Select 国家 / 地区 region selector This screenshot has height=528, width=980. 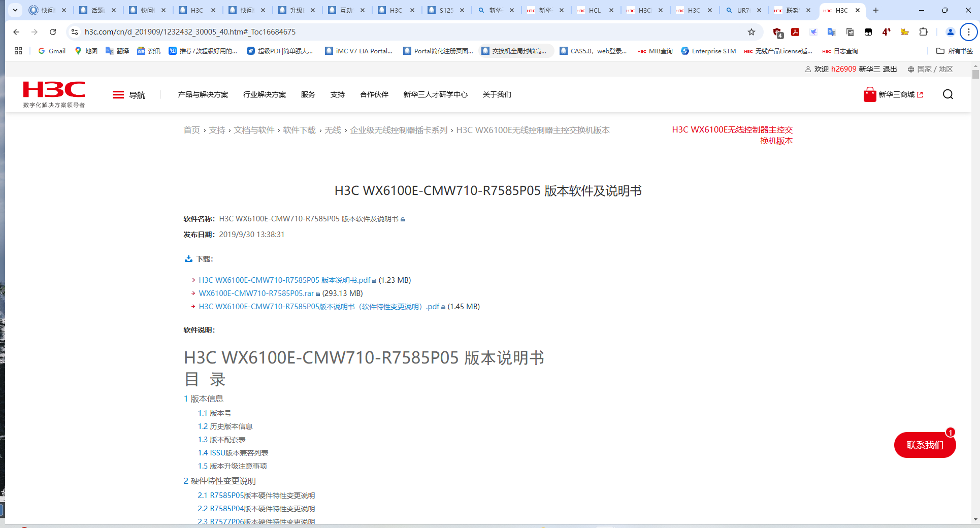(x=930, y=69)
